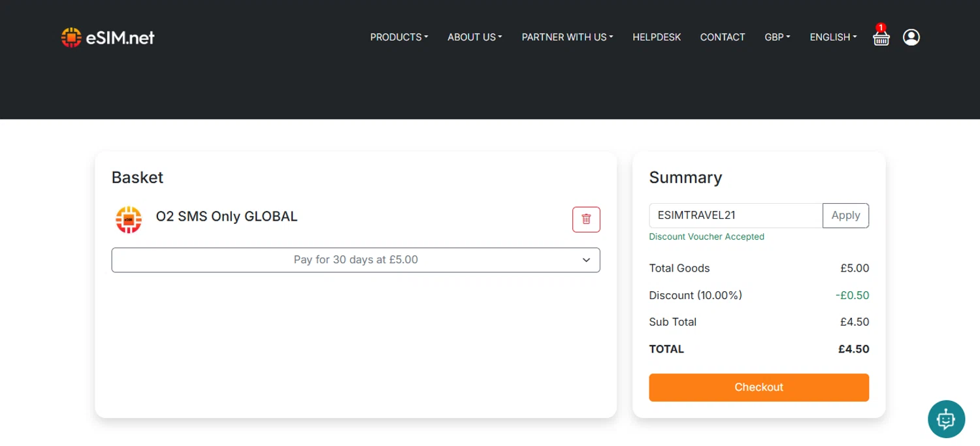Focus the voucher code field ESIMTRAVEL21
This screenshot has width=980, height=446.
pos(736,215)
